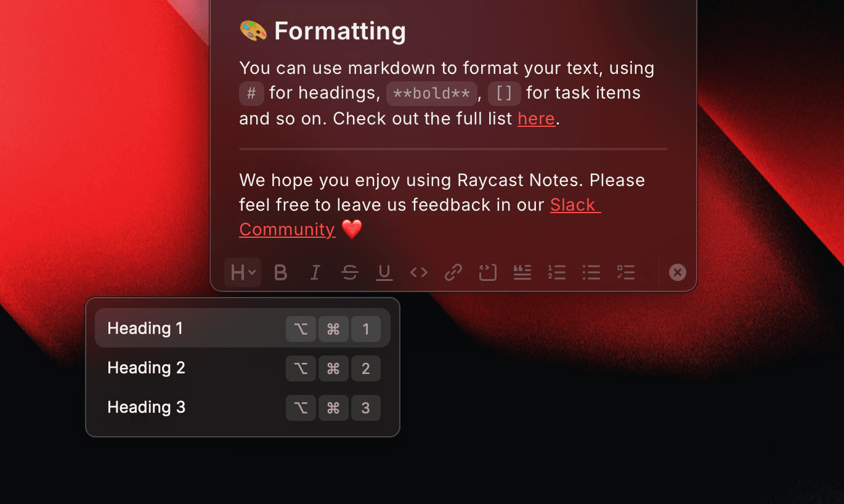Toggle bold formatting in the toolbar
The height and width of the screenshot is (504, 844).
280,272
